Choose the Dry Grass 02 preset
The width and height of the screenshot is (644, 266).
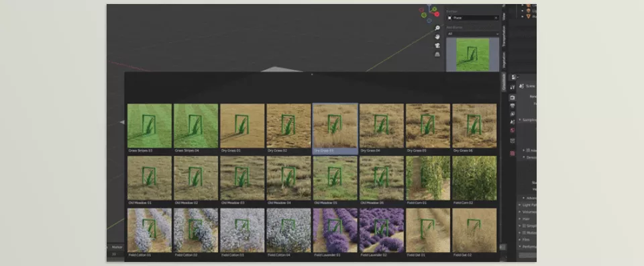pos(288,126)
